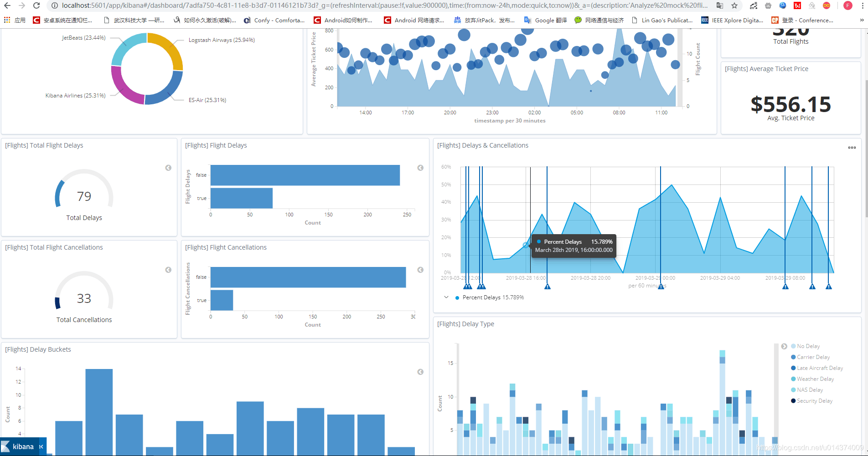Image resolution: width=868 pixels, height=456 pixels.
Task: Show hidden bookmarks with the double chevron
Action: pyautogui.click(x=862, y=20)
